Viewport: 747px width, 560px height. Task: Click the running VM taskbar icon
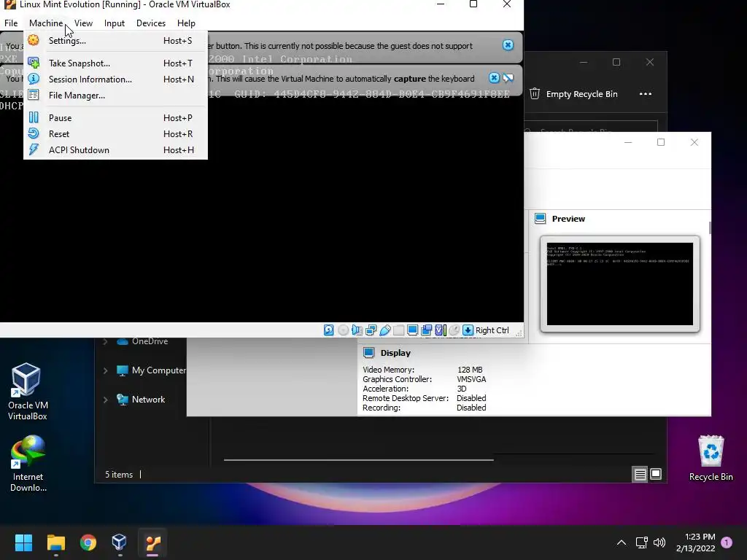point(153,542)
